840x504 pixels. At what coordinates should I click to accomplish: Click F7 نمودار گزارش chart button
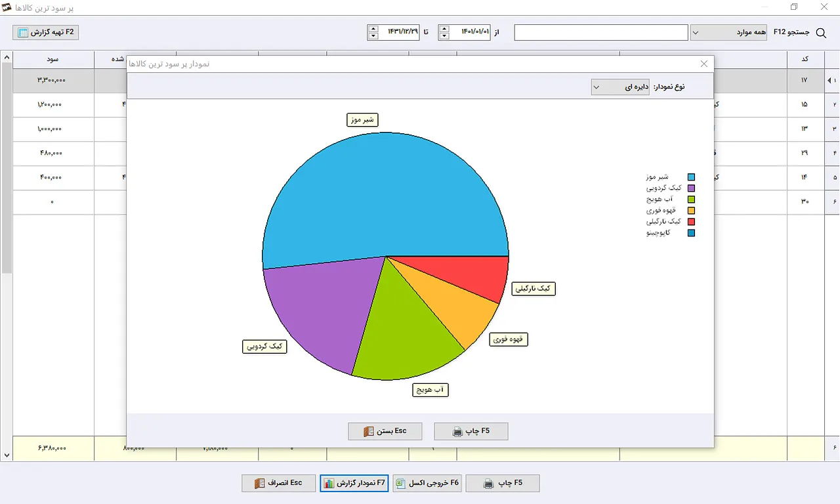(355, 483)
